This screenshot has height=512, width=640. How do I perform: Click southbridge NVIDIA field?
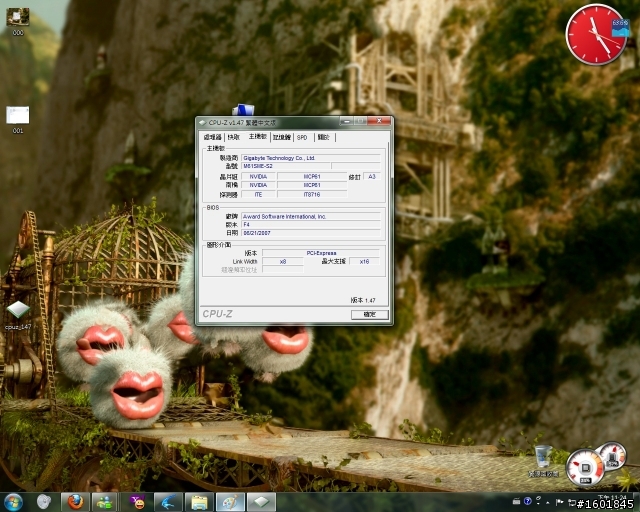258,185
